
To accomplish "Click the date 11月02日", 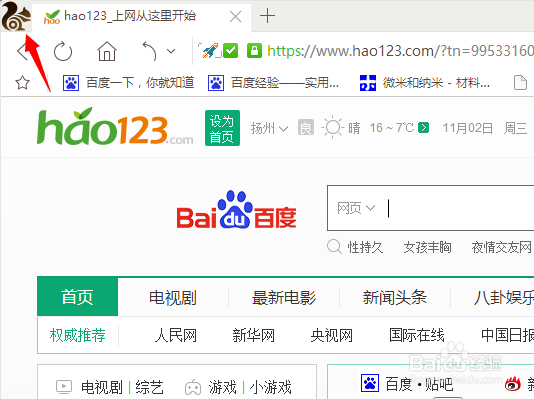I will pyautogui.click(x=468, y=128).
